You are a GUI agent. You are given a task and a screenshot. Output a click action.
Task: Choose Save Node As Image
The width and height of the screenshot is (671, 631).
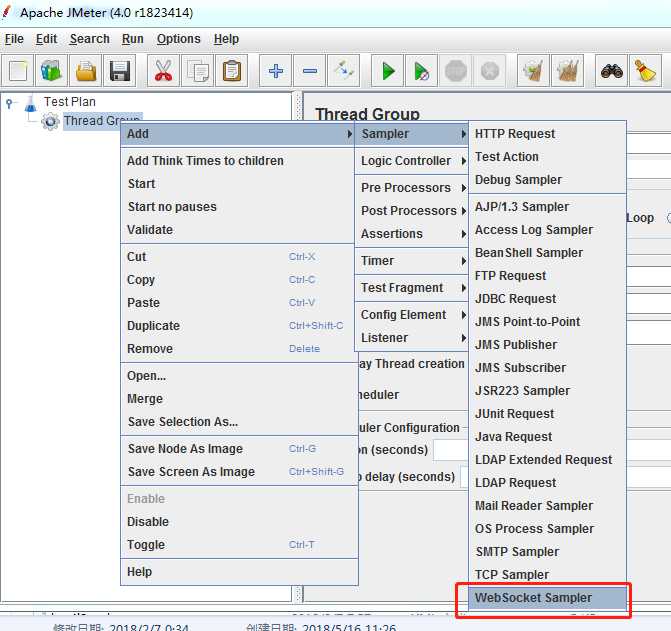(239, 449)
